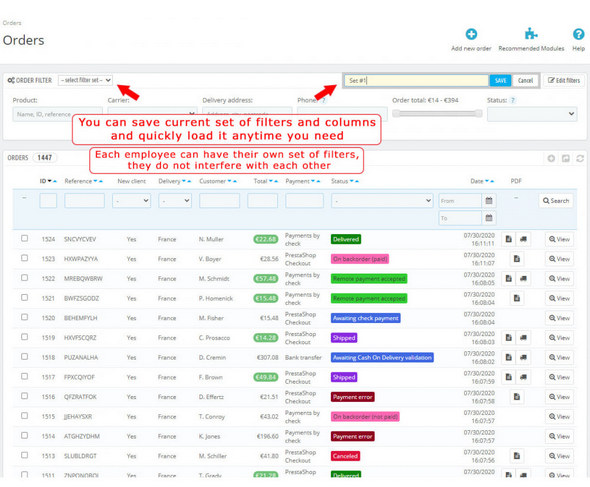
Task: Click Order total range slider left handle
Action: [396, 113]
